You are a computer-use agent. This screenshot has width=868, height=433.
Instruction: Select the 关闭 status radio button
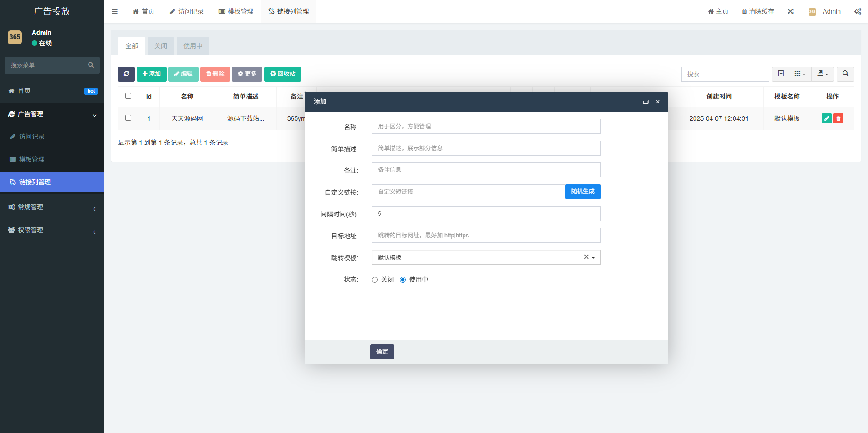(375, 280)
